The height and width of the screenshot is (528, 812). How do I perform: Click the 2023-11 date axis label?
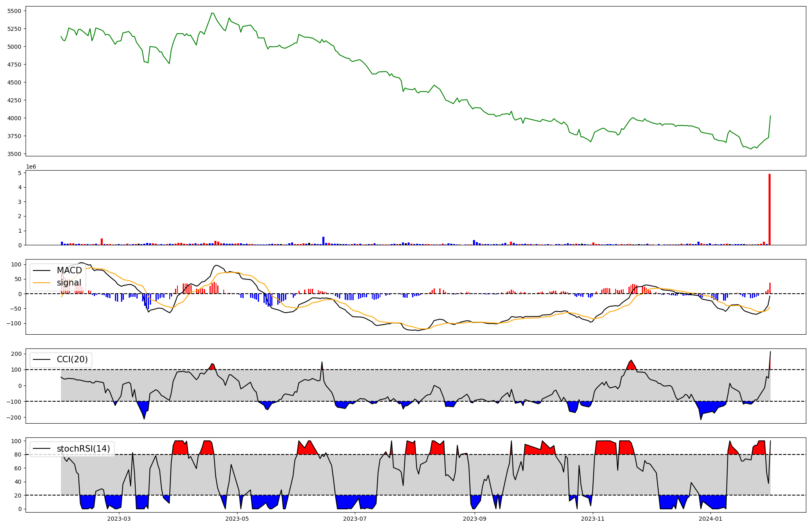tap(593, 519)
